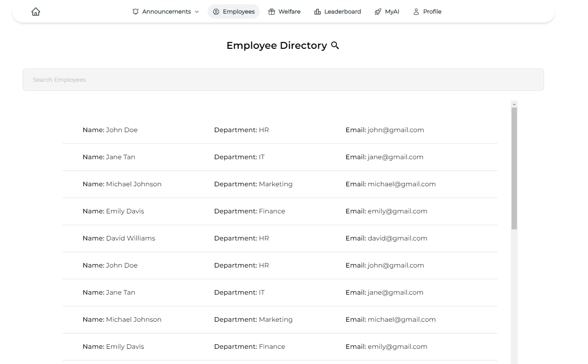
Task: Open the Welfare menu item
Action: (x=289, y=11)
